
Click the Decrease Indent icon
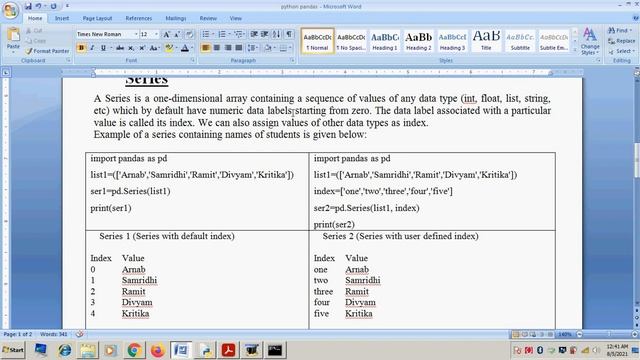point(254,34)
